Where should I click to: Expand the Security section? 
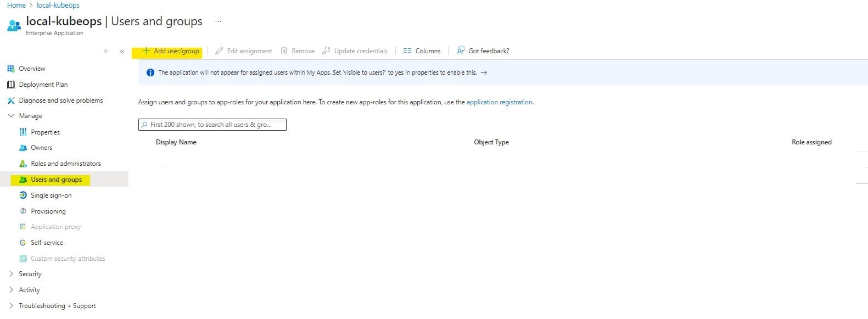(11, 274)
